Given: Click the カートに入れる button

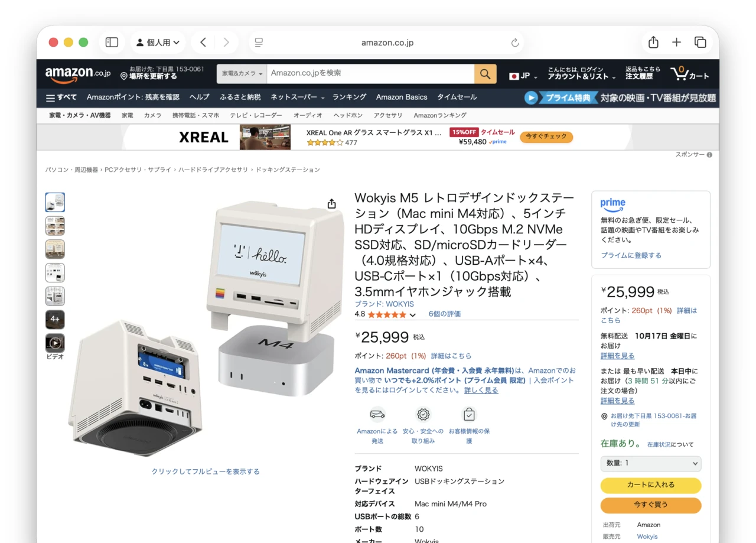Looking at the screenshot, I should 651,485.
